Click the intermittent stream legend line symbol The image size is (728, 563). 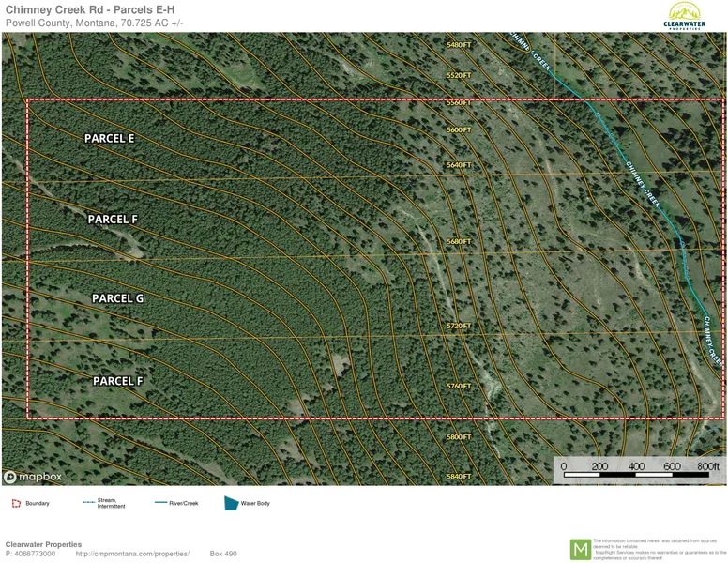tap(89, 503)
